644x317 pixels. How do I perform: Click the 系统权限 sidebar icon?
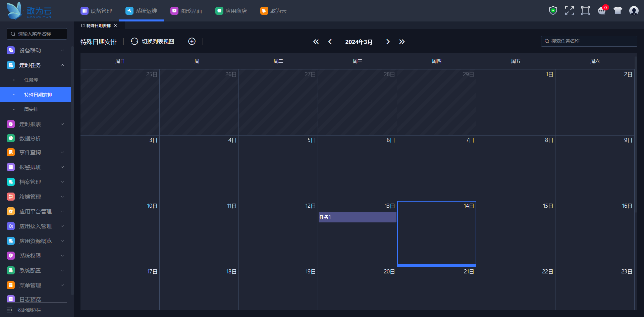(11, 256)
